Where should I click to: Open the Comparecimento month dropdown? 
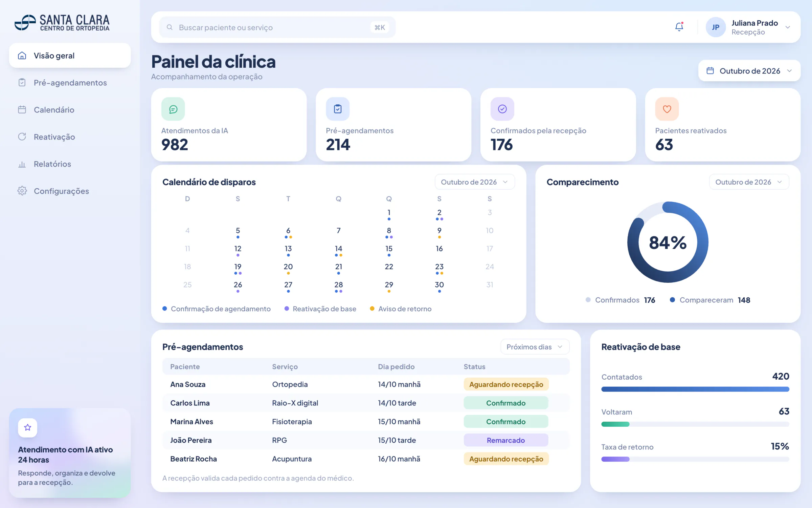pyautogui.click(x=749, y=182)
